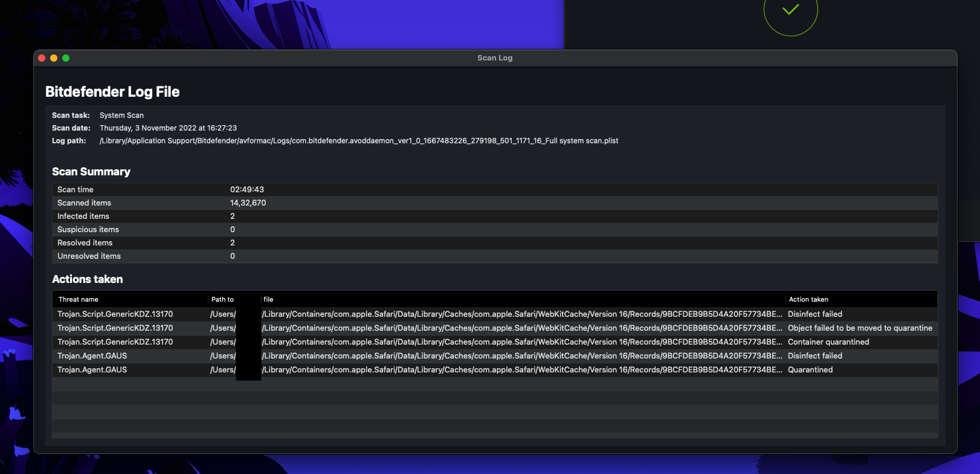980x474 pixels.
Task: Zoom the Scan Log window with green button
Action: pos(66,58)
